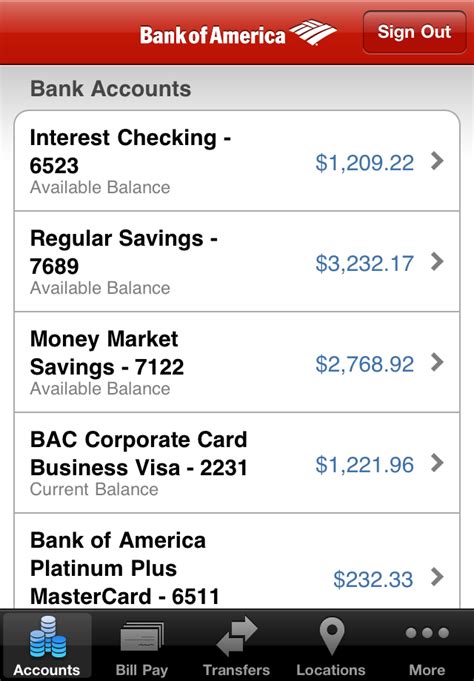Open the Accounts coin stack icon

pos(48,637)
